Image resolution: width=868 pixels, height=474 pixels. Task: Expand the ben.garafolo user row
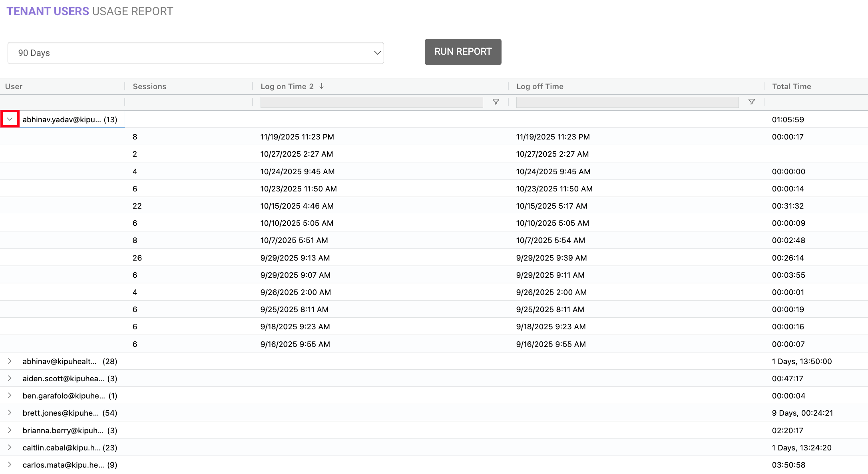click(x=10, y=396)
